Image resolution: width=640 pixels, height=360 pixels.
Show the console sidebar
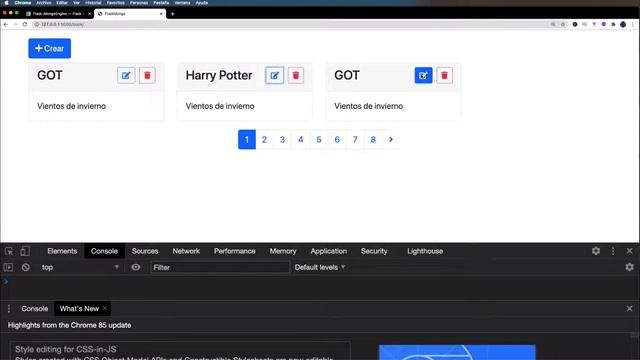(x=9, y=267)
